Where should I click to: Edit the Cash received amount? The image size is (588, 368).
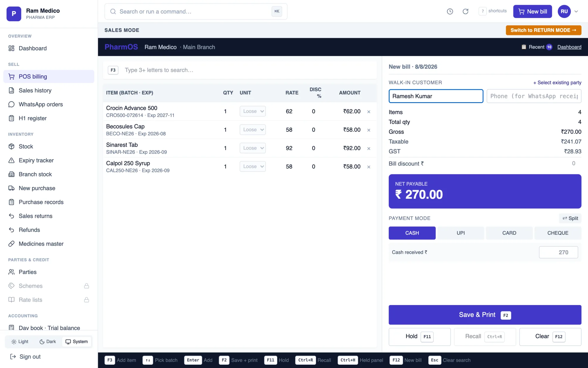click(558, 252)
